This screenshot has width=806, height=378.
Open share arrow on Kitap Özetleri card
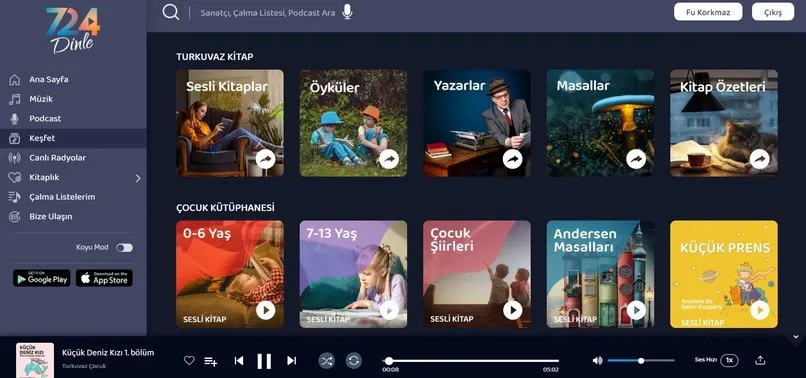[760, 159]
